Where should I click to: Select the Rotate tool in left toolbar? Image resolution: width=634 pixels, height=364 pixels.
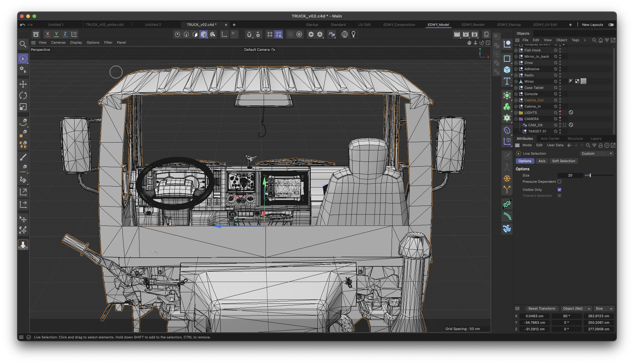(23, 95)
